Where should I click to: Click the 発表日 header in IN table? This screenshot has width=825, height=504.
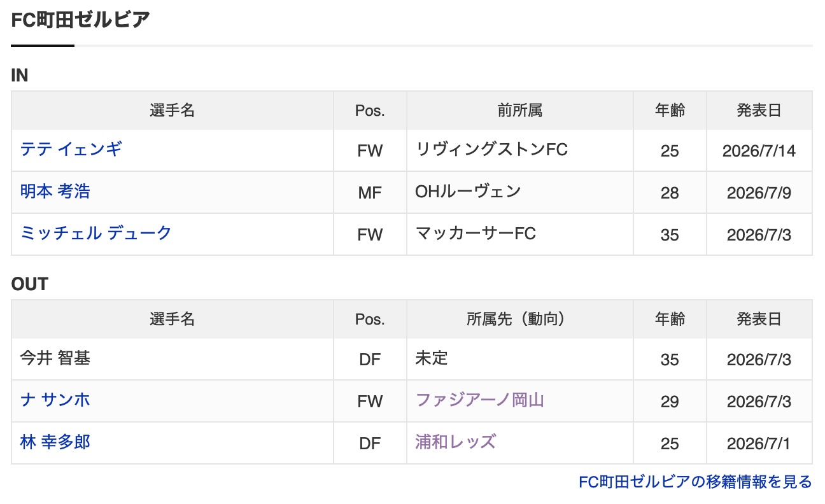(759, 111)
